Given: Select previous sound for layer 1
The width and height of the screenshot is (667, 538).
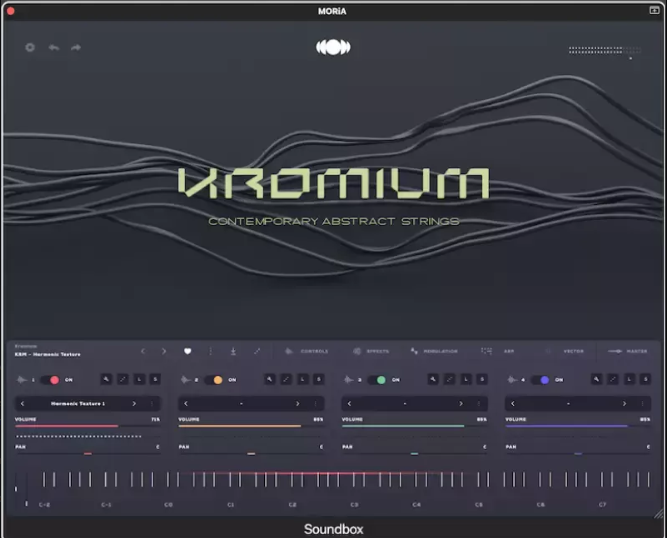Looking at the screenshot, I should [x=23, y=403].
